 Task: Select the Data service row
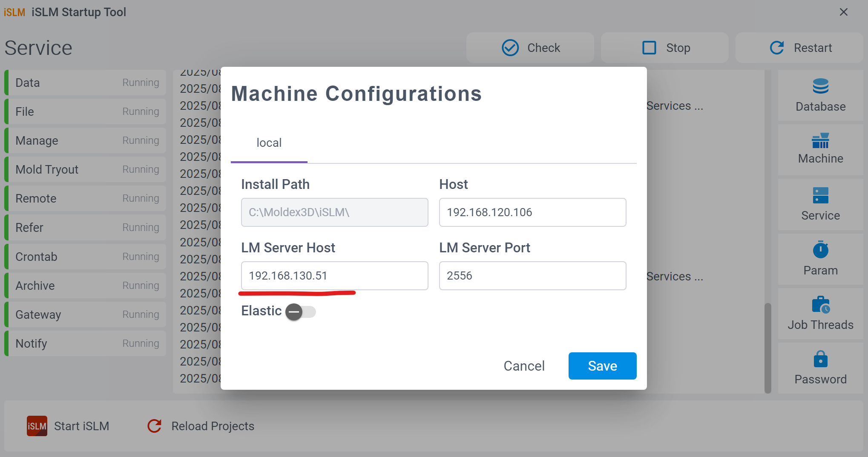85,83
